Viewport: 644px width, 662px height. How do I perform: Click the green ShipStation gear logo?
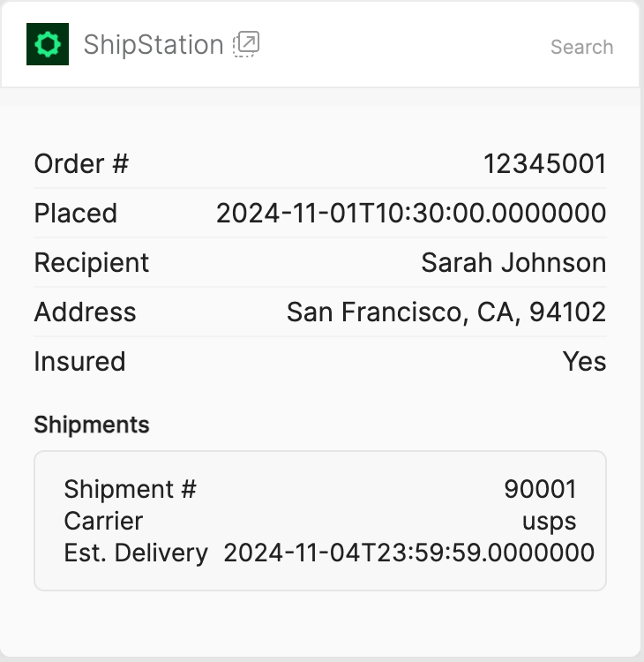[x=48, y=44]
